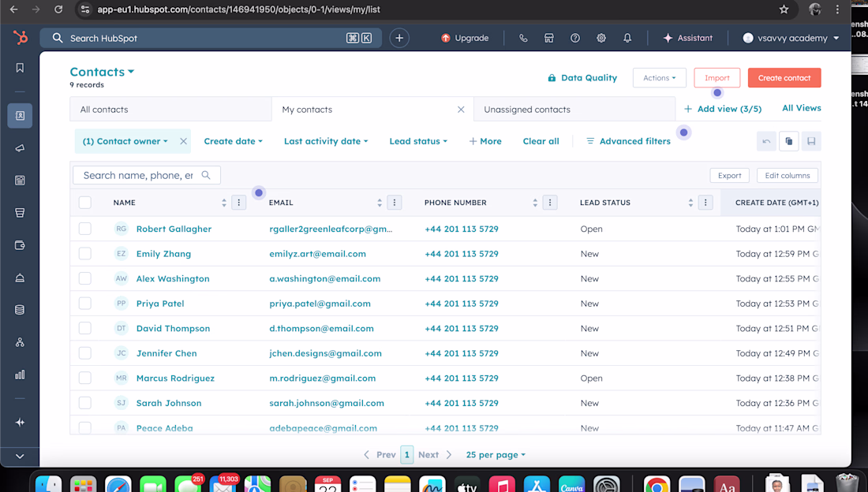
Task: Click the clone view icon
Action: click(789, 141)
